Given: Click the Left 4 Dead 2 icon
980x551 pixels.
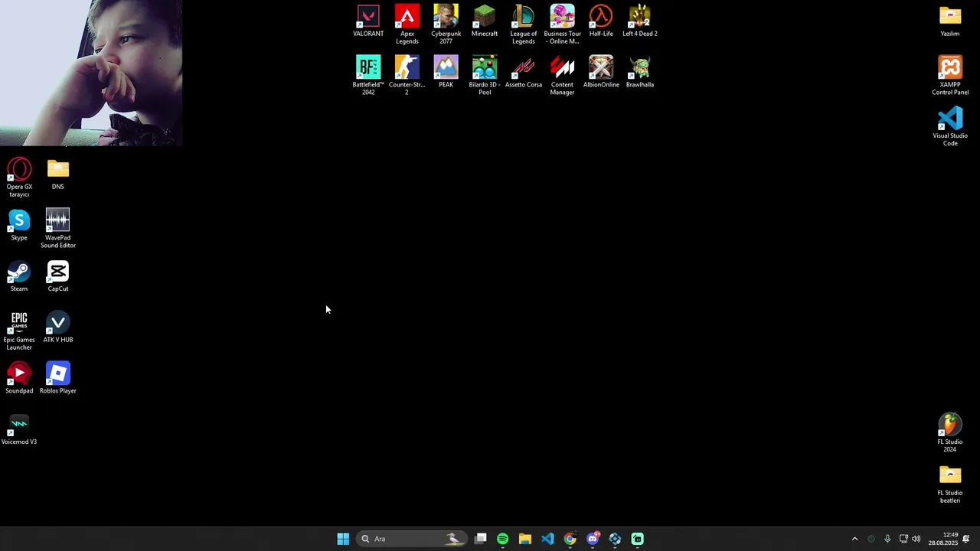Looking at the screenshot, I should [640, 21].
